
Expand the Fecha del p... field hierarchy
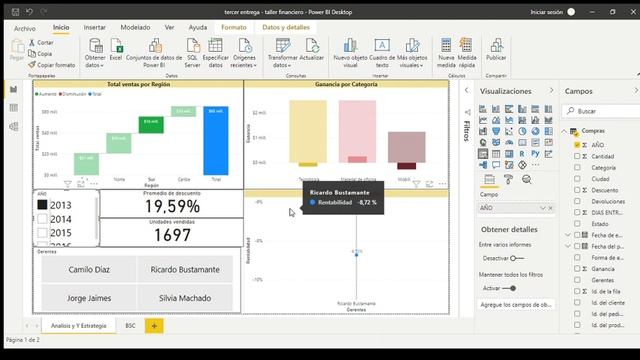click(x=568, y=246)
